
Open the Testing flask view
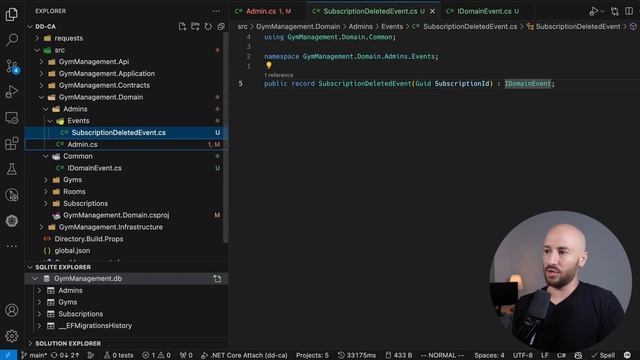(11, 169)
